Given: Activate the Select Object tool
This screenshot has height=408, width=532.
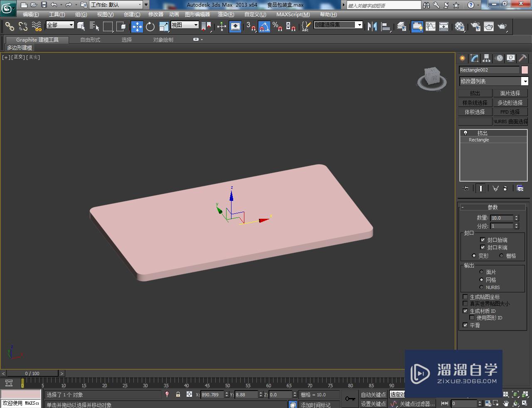Looking at the screenshot, I should click(81, 27).
